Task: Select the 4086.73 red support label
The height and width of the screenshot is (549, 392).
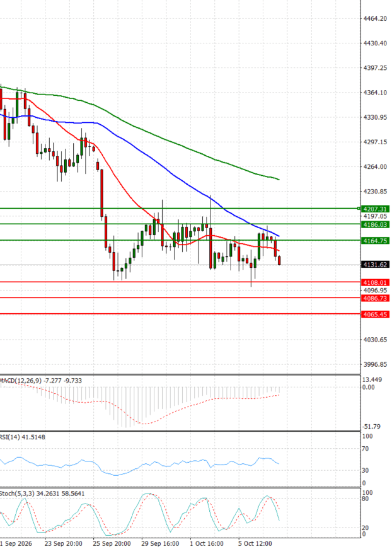Action: coord(375,298)
